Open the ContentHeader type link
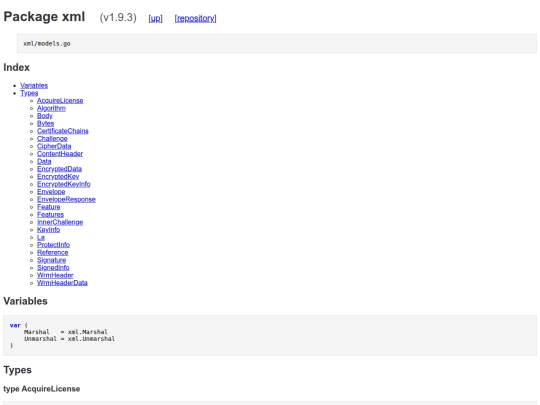 pyautogui.click(x=60, y=154)
